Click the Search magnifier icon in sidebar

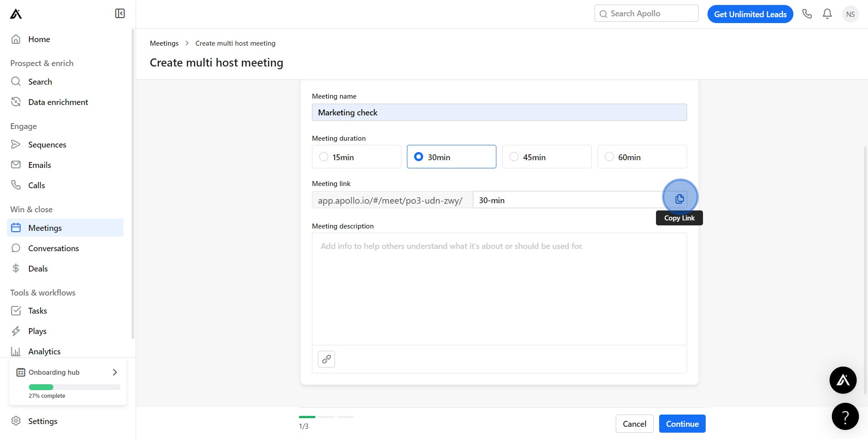click(16, 81)
